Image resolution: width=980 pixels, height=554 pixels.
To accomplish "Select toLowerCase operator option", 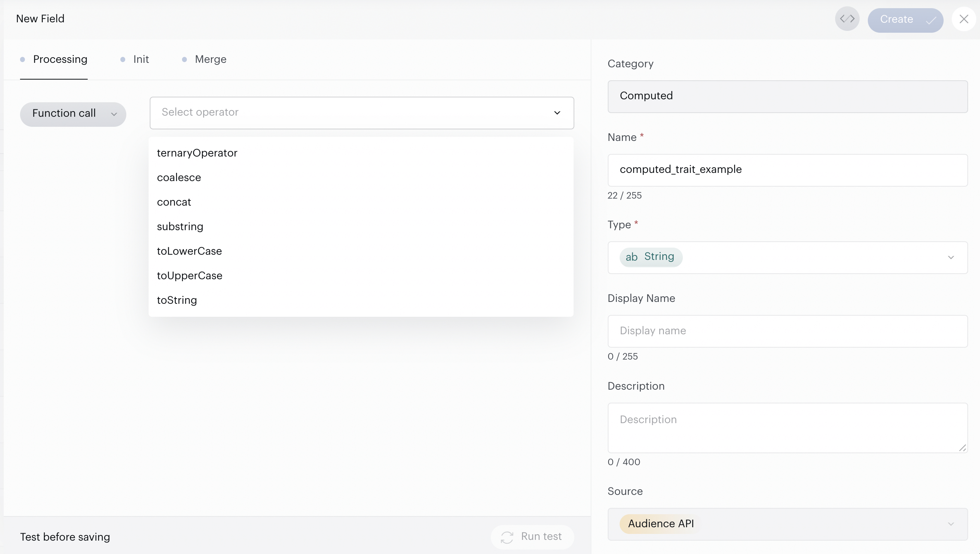I will pyautogui.click(x=361, y=251).
